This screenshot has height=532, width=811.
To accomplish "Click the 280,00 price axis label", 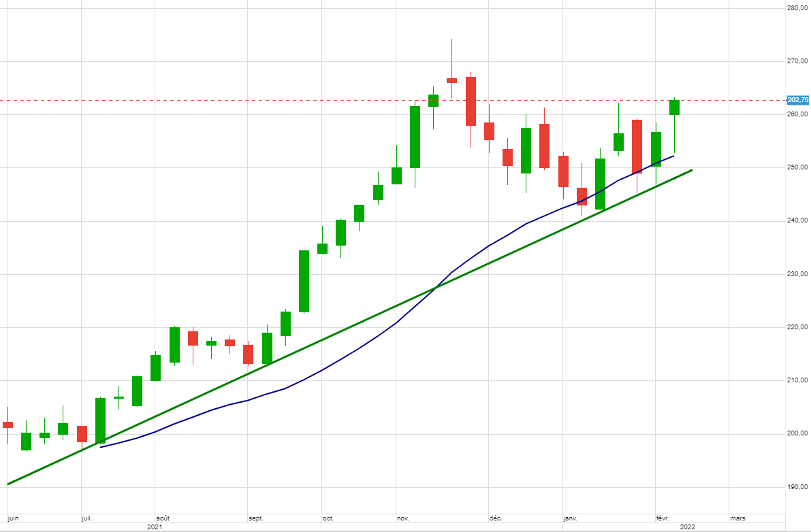I will coord(797,8).
